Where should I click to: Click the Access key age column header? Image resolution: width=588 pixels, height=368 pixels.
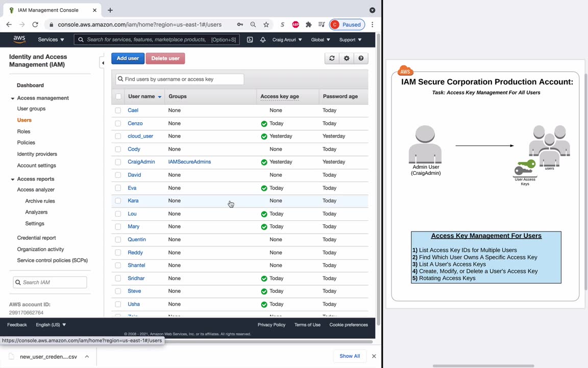pos(280,97)
